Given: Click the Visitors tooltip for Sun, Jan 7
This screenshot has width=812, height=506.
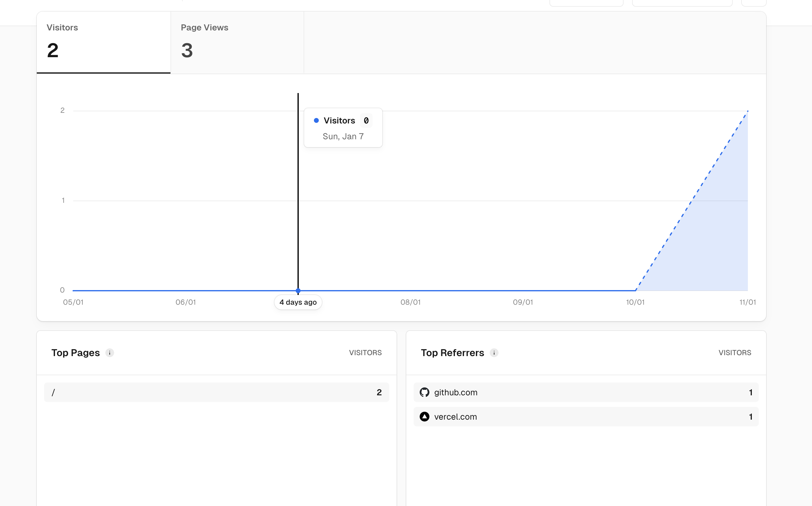Looking at the screenshot, I should (343, 128).
